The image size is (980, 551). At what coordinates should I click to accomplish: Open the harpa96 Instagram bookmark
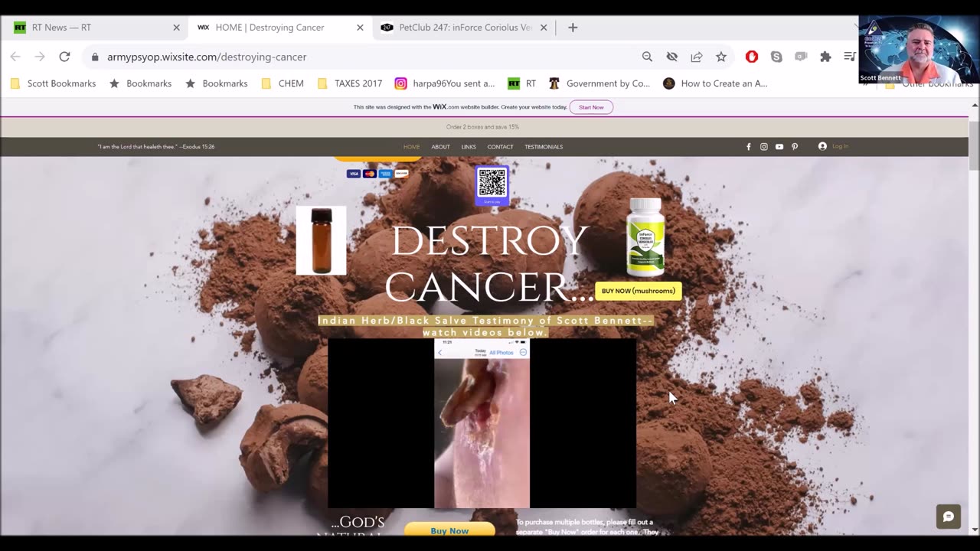(445, 83)
